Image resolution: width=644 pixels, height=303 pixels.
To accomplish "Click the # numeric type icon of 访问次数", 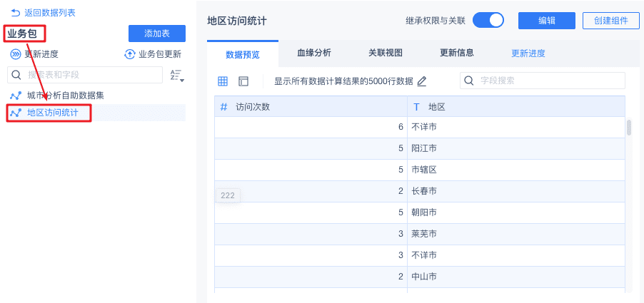I will pyautogui.click(x=223, y=107).
